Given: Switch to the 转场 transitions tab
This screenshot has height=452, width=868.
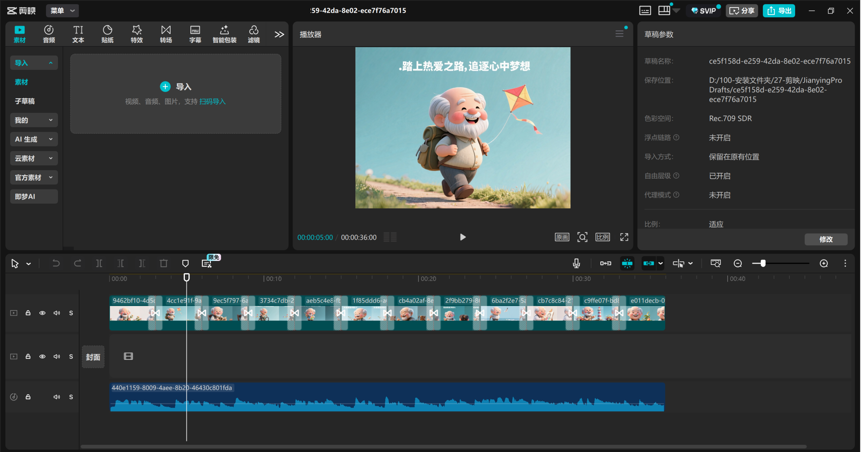Looking at the screenshot, I should 166,34.
